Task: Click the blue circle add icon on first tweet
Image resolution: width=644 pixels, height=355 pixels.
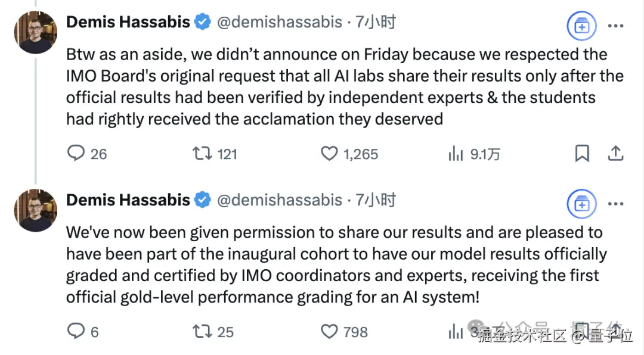Action: pyautogui.click(x=581, y=26)
